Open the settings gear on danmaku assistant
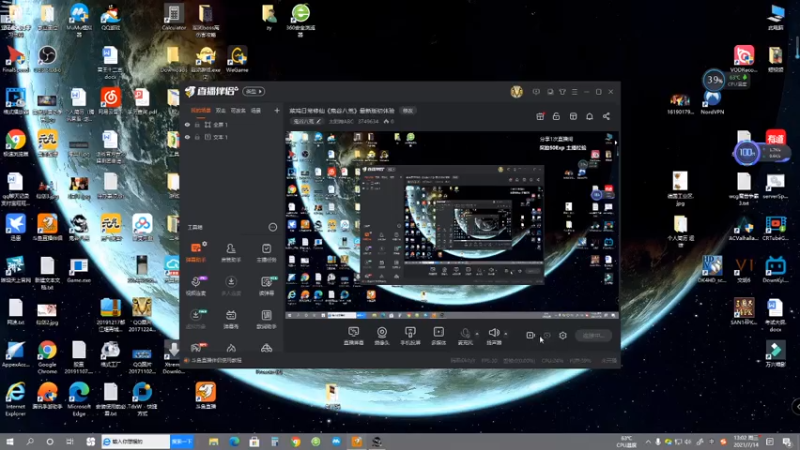 coord(204,244)
